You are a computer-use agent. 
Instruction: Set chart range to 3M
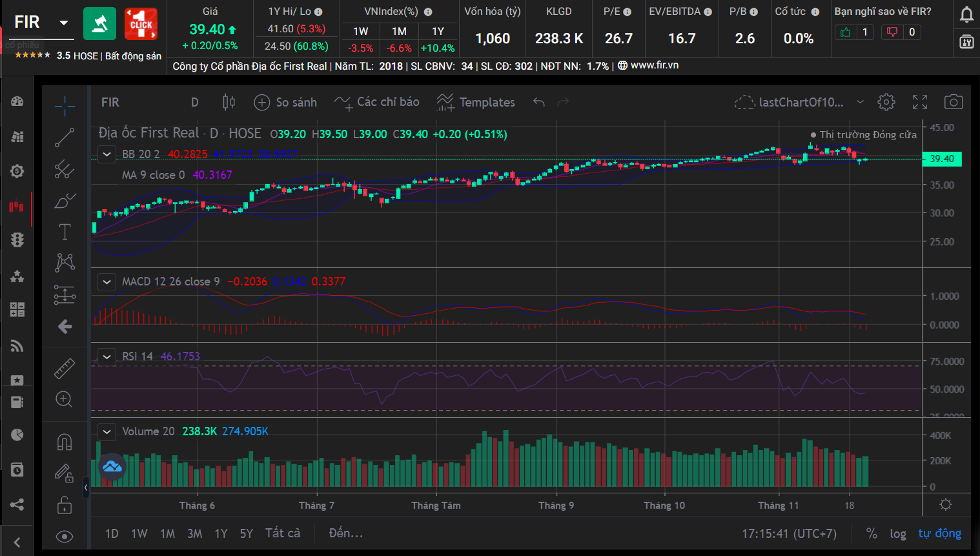pyautogui.click(x=194, y=533)
